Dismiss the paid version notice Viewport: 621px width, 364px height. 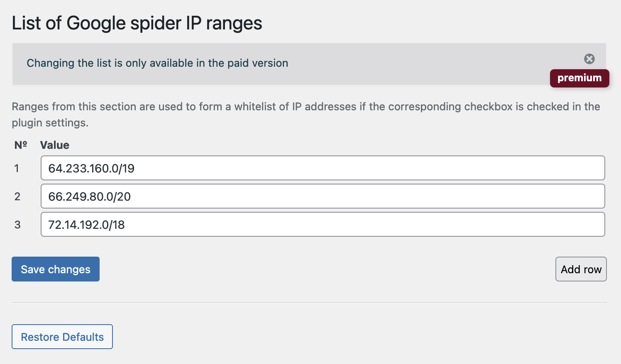pos(589,59)
